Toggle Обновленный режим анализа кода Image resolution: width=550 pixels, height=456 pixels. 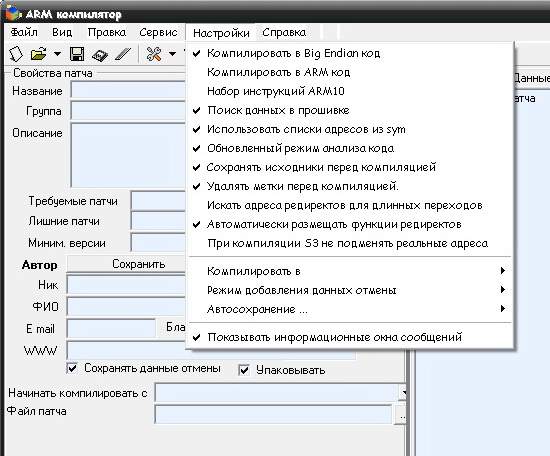[x=350, y=148]
